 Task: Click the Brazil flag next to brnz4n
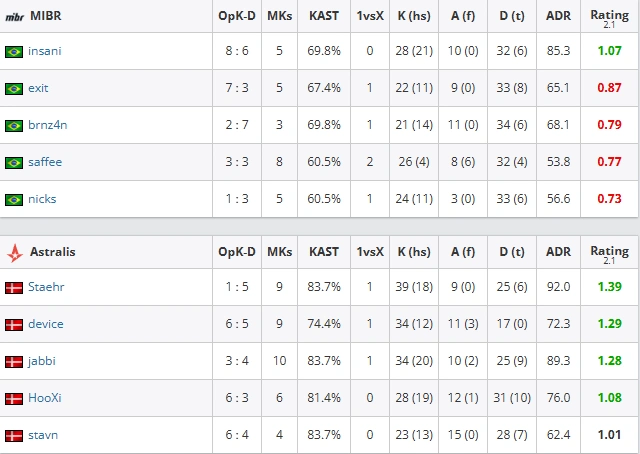point(14,126)
